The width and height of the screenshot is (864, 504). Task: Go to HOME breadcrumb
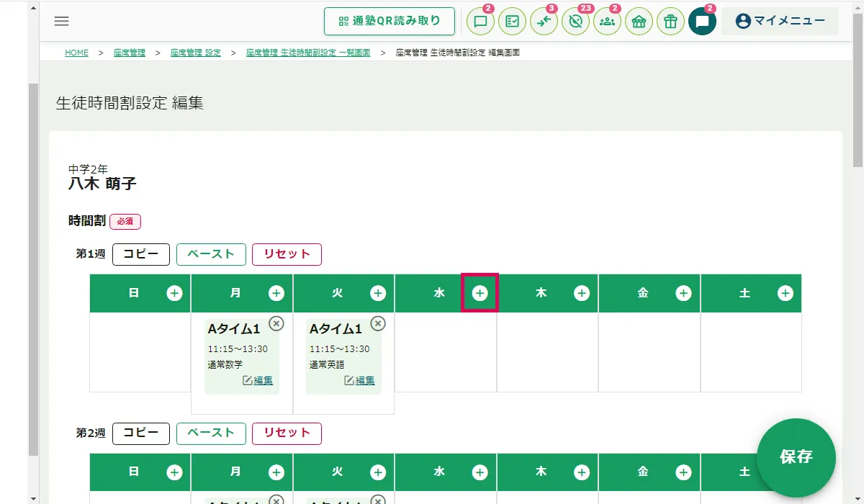[x=76, y=53]
